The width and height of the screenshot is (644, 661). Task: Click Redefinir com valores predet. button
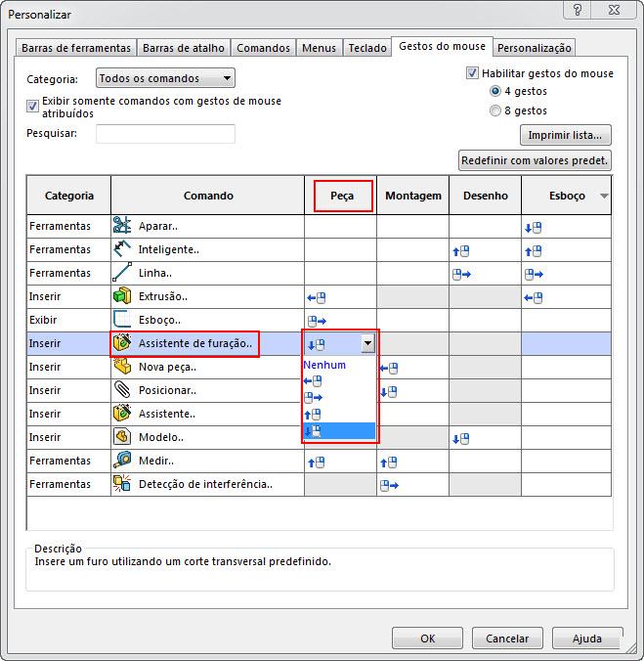coord(535,160)
